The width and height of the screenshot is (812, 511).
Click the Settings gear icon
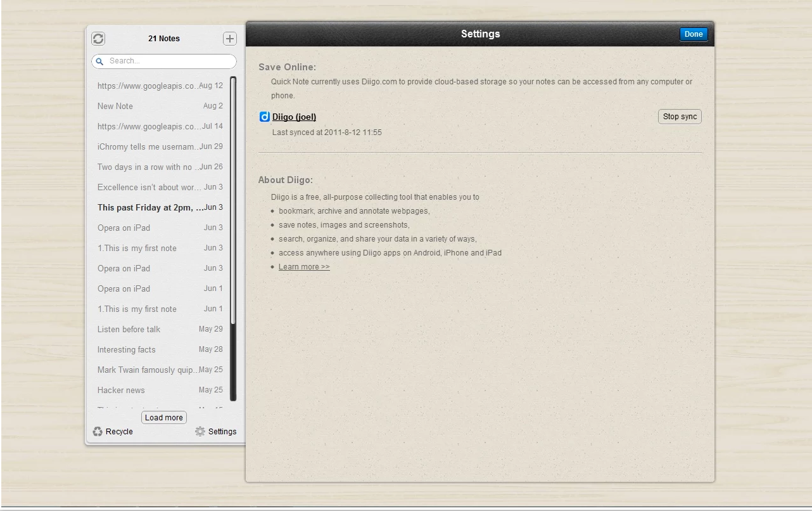coord(200,432)
